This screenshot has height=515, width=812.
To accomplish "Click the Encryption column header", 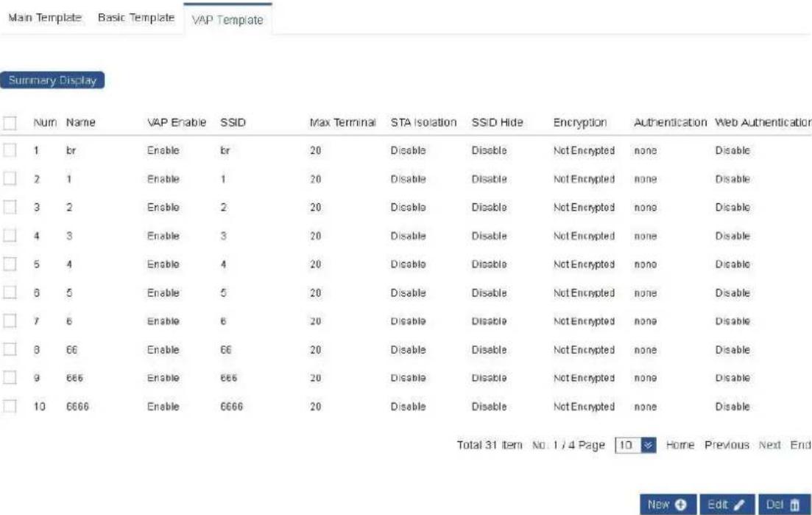I will [x=579, y=123].
